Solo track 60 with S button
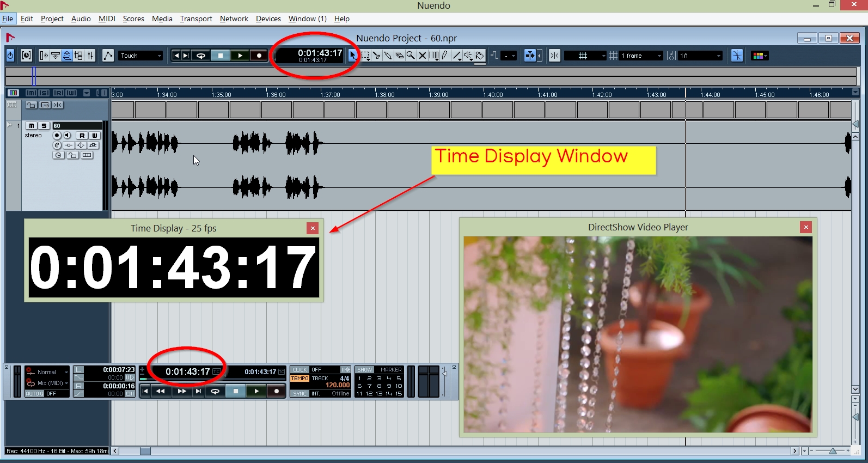This screenshot has width=868, height=463. [44, 126]
